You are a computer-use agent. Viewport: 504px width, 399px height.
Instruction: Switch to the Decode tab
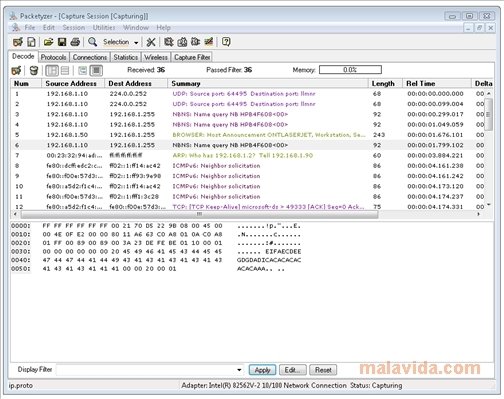(23, 56)
